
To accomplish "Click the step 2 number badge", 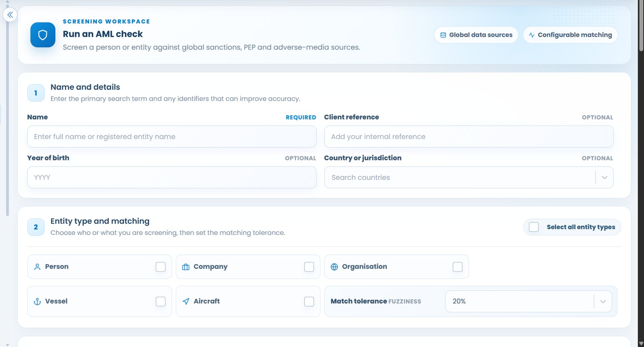I will tap(36, 227).
